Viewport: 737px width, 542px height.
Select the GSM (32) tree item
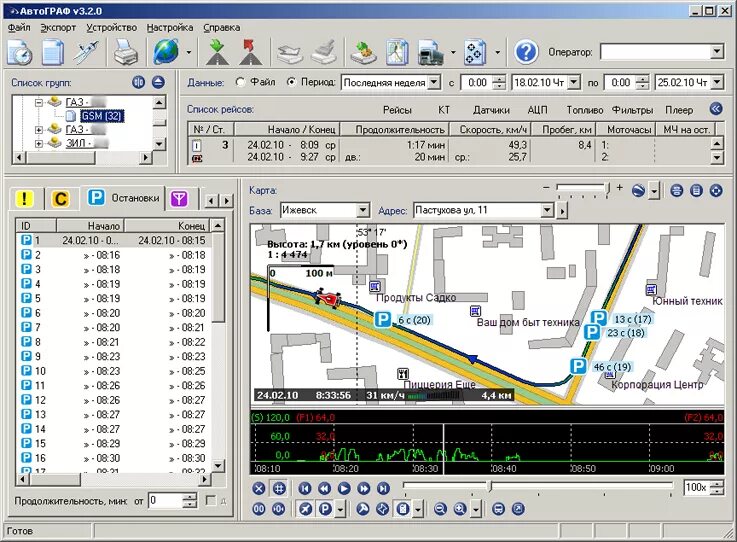(x=102, y=116)
